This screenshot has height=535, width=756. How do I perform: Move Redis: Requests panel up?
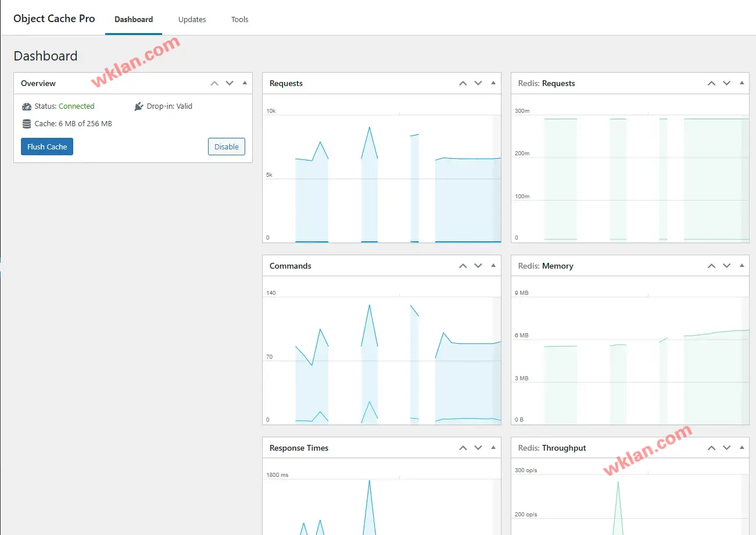pos(711,83)
